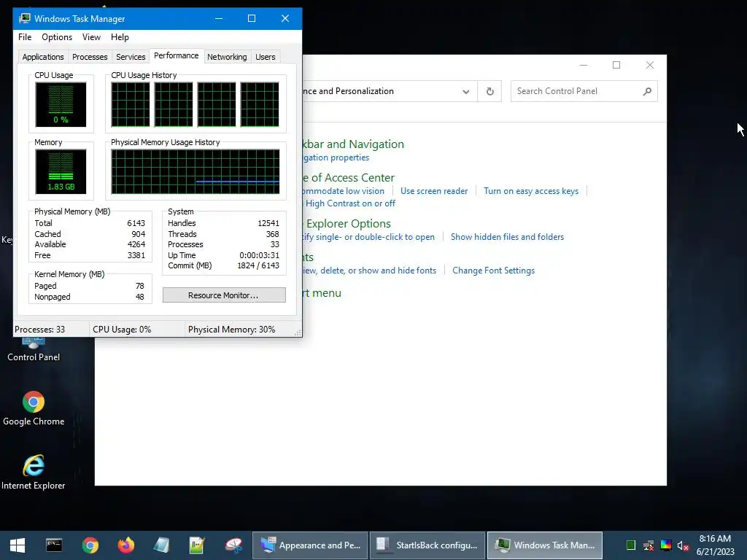Image resolution: width=747 pixels, height=560 pixels.
Task: Click the colorful display tray icon
Action: tap(666, 545)
